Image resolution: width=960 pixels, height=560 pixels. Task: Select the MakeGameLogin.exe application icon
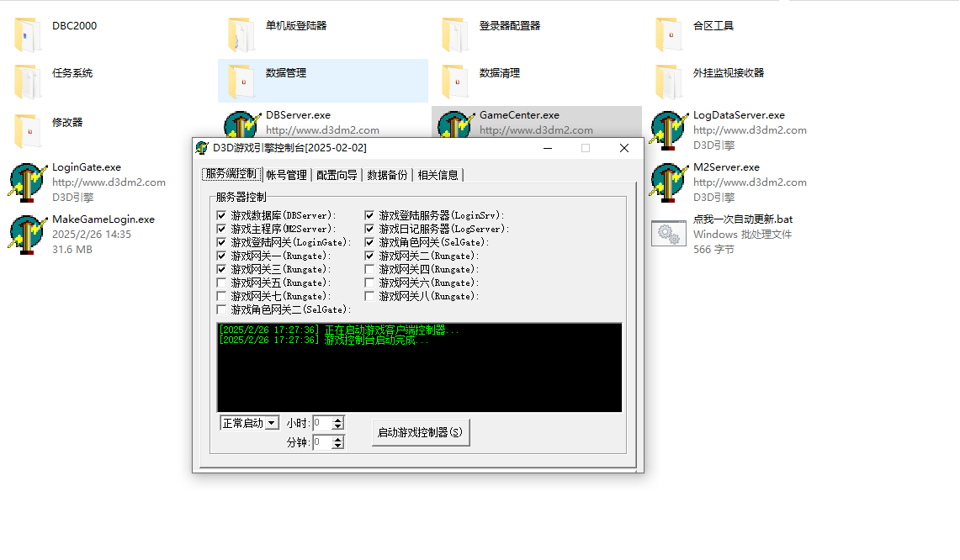[x=28, y=235]
